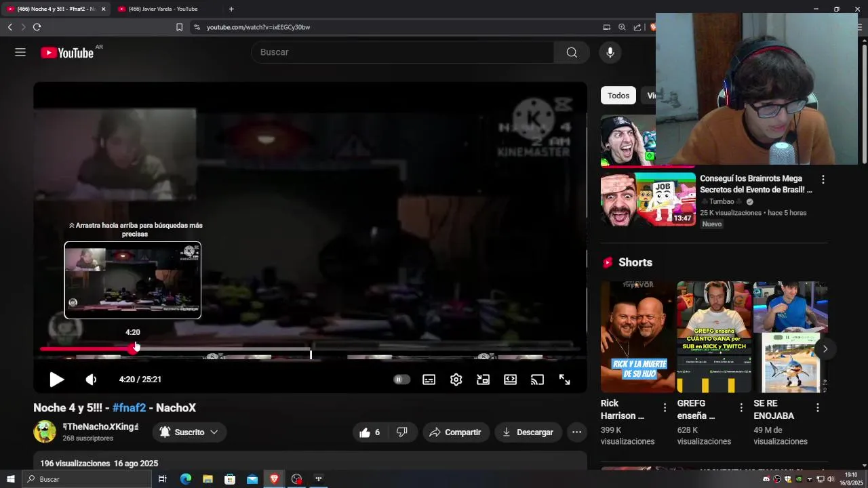
Task: Open the TheNachoXKing channel name link
Action: click(100, 426)
